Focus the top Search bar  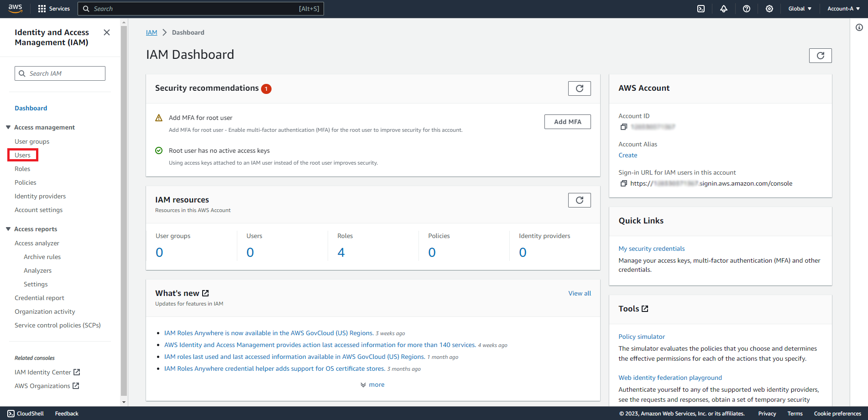click(201, 9)
